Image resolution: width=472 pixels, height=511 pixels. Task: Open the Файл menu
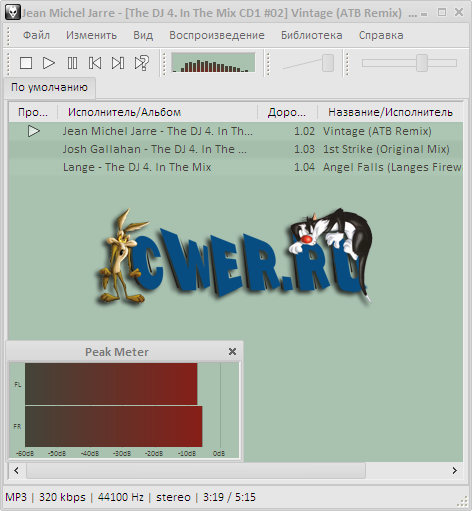click(x=36, y=35)
